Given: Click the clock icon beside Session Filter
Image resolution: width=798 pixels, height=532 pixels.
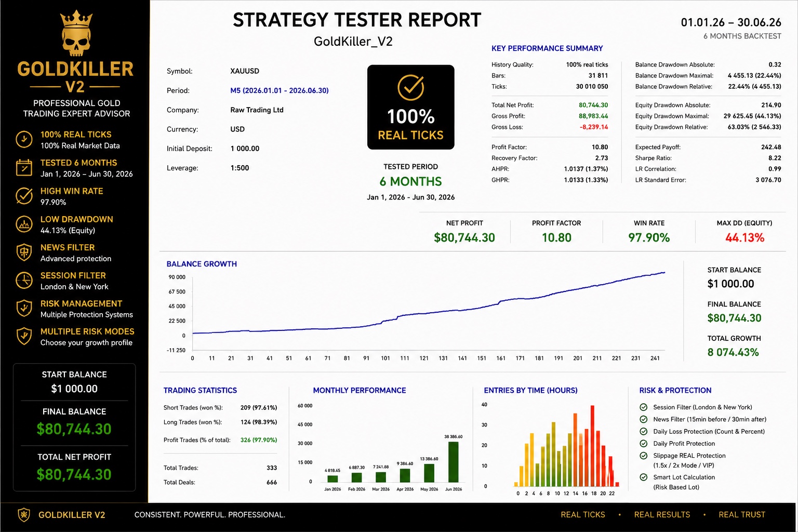Looking at the screenshot, I should [24, 281].
